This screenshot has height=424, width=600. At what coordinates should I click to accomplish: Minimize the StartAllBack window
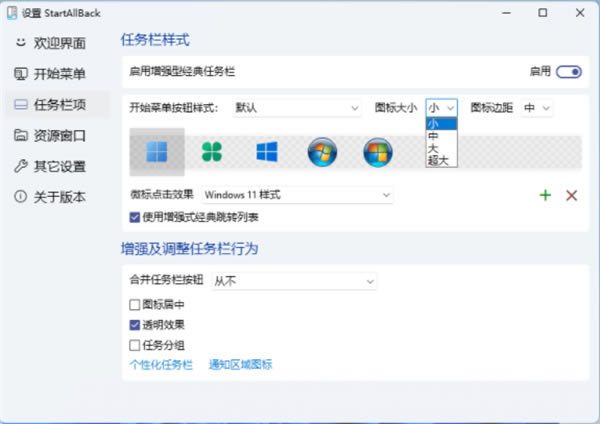tap(507, 13)
